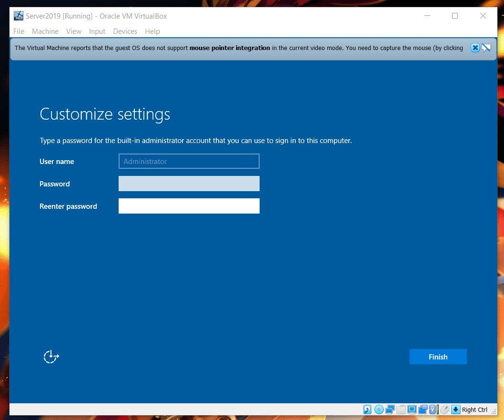Open the optical drive status icon

379,410
